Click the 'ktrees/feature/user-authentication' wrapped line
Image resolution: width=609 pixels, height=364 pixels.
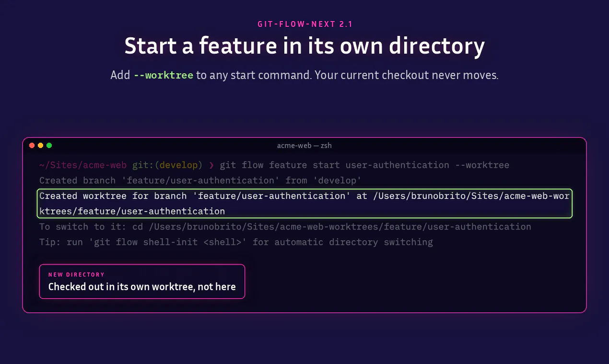point(132,211)
